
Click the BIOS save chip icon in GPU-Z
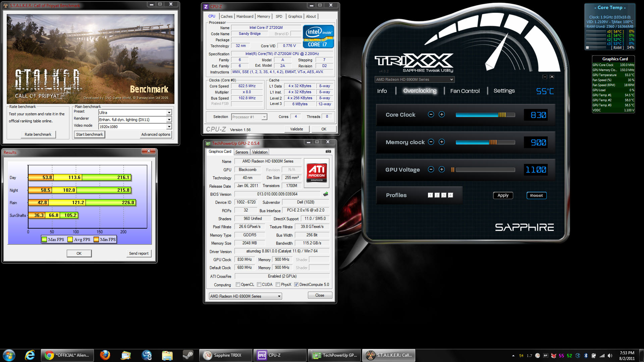pyautogui.click(x=325, y=194)
